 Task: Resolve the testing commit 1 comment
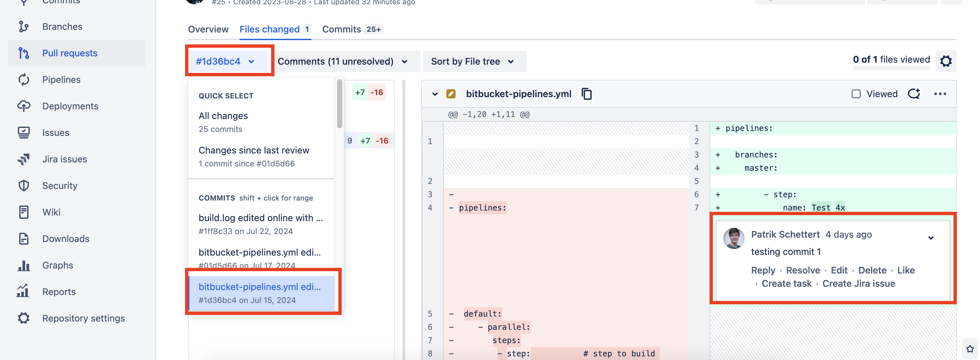(x=803, y=270)
